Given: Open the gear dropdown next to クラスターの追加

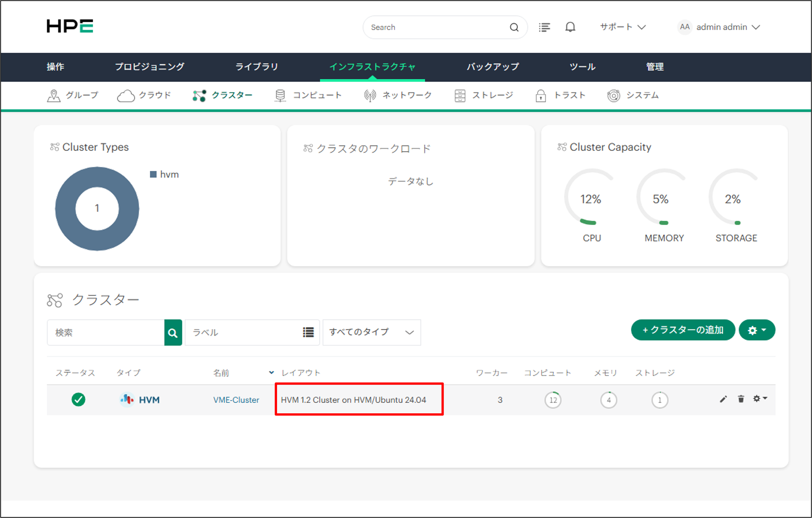Looking at the screenshot, I should pyautogui.click(x=757, y=330).
